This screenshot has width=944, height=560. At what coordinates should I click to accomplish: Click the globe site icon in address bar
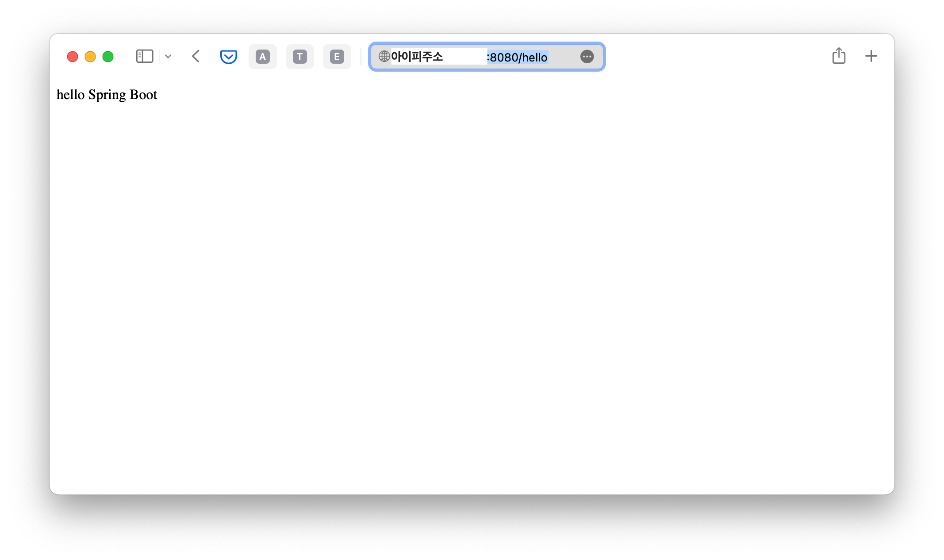pos(384,56)
